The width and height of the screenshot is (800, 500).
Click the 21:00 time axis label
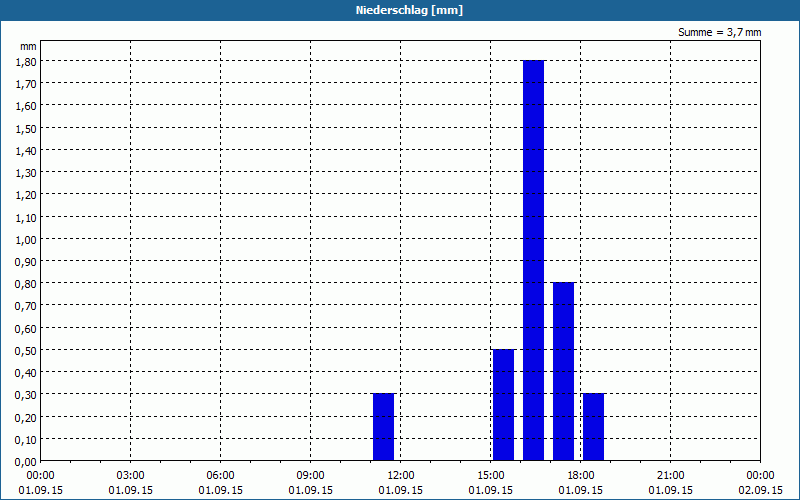(x=670, y=476)
